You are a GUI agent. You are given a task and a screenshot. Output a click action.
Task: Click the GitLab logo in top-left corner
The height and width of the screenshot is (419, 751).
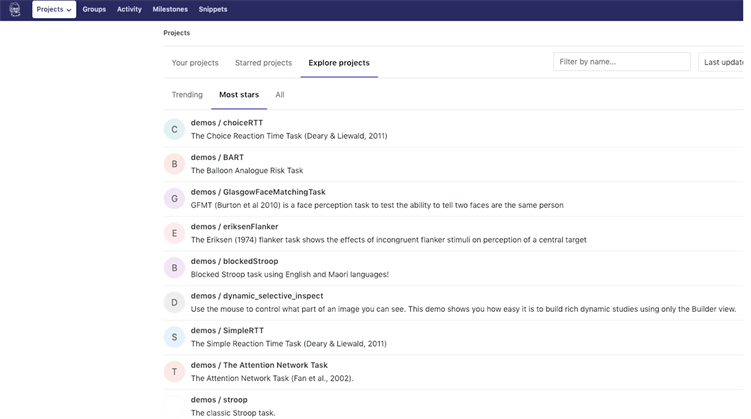tap(14, 10)
